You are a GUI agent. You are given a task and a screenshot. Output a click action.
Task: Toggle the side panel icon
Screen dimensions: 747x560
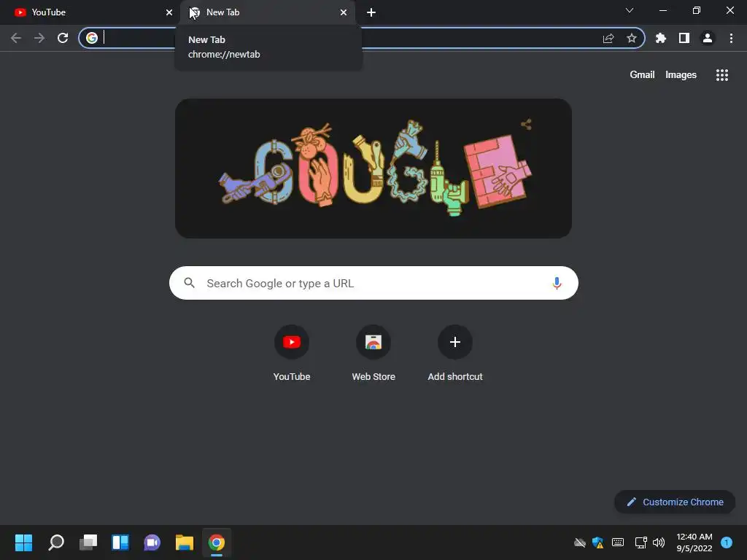[x=684, y=38]
